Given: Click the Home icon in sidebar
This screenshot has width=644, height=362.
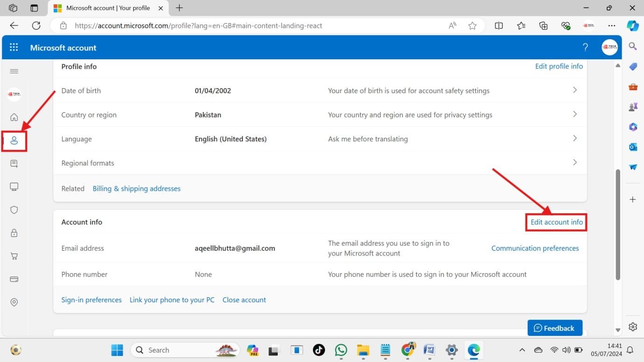Looking at the screenshot, I should click(14, 117).
